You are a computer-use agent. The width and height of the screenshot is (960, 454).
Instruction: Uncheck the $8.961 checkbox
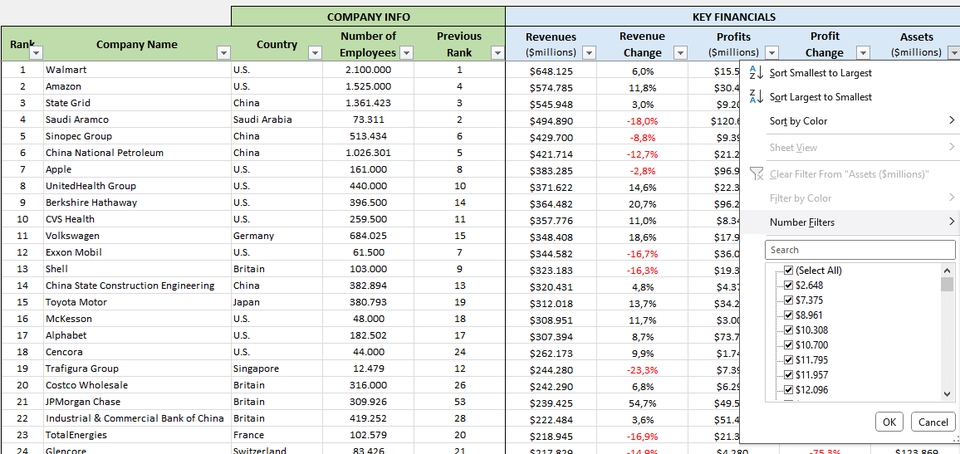(x=789, y=315)
